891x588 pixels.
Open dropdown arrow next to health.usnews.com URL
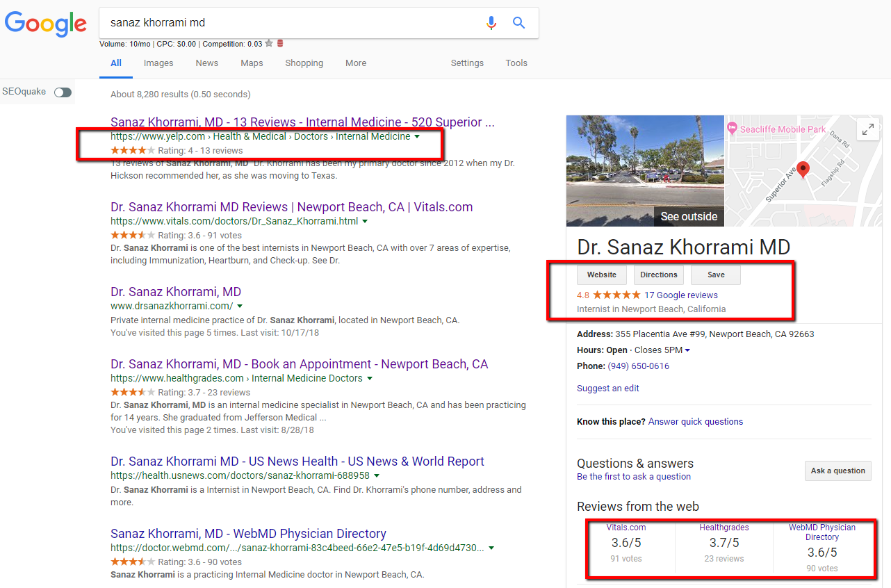(377, 476)
